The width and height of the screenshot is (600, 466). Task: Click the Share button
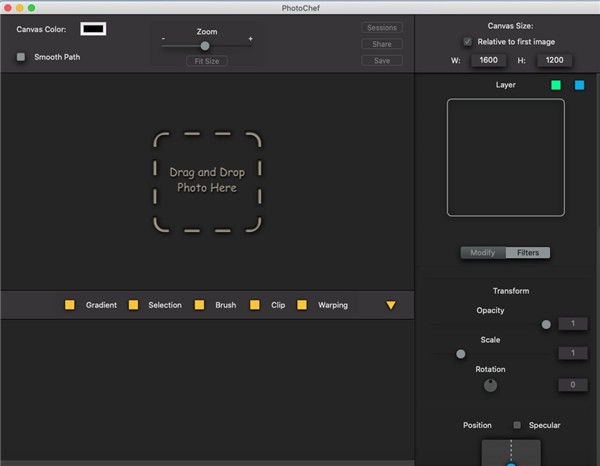[x=382, y=44]
